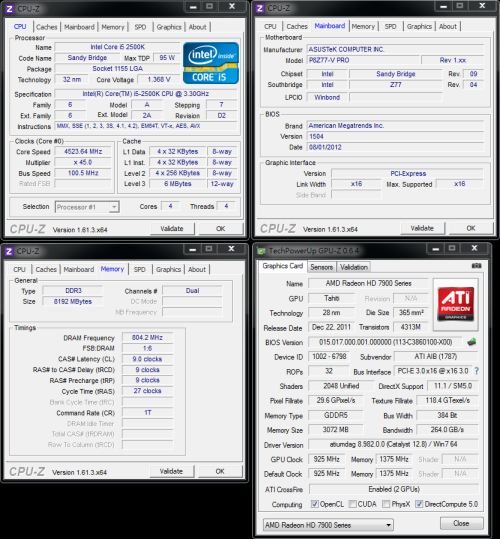Click the DRAM Frequency 804.2 MHz value
Viewport: 500px width, 539px height.
(x=147, y=338)
